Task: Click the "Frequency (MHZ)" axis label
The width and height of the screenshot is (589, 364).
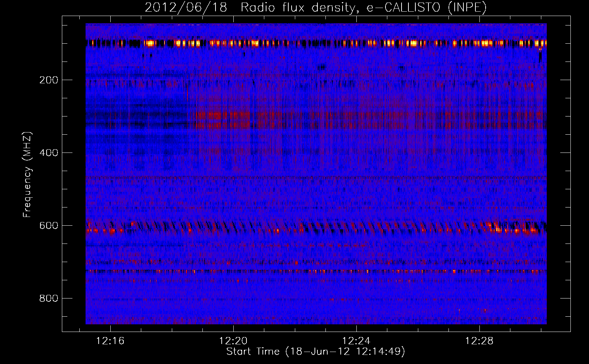Action: (x=27, y=175)
